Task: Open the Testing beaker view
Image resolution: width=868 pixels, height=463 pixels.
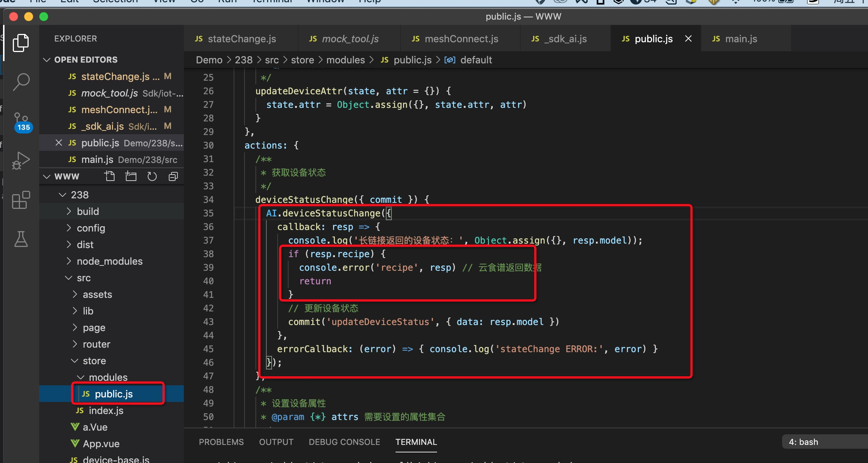Action: [21, 239]
